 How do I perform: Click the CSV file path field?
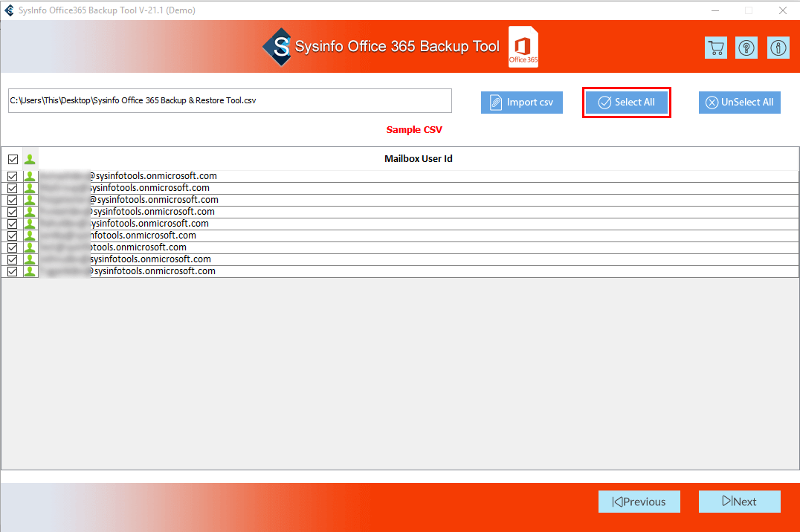click(x=230, y=100)
